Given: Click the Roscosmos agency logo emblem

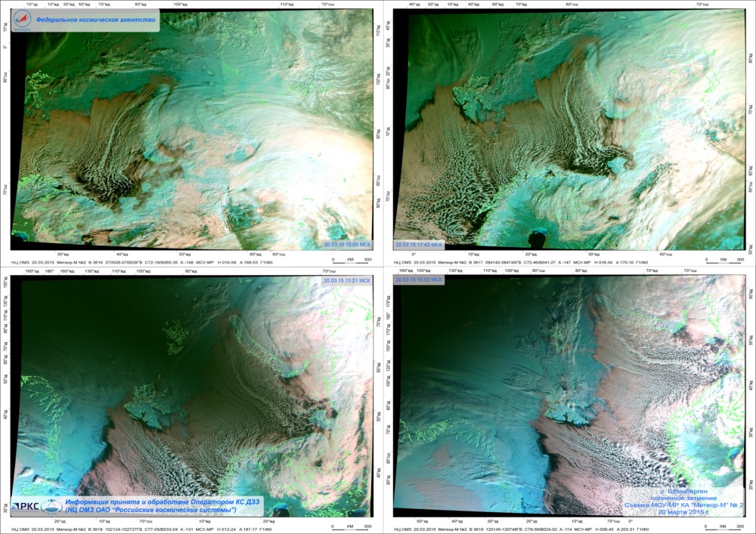Looking at the screenshot, I should click(22, 20).
